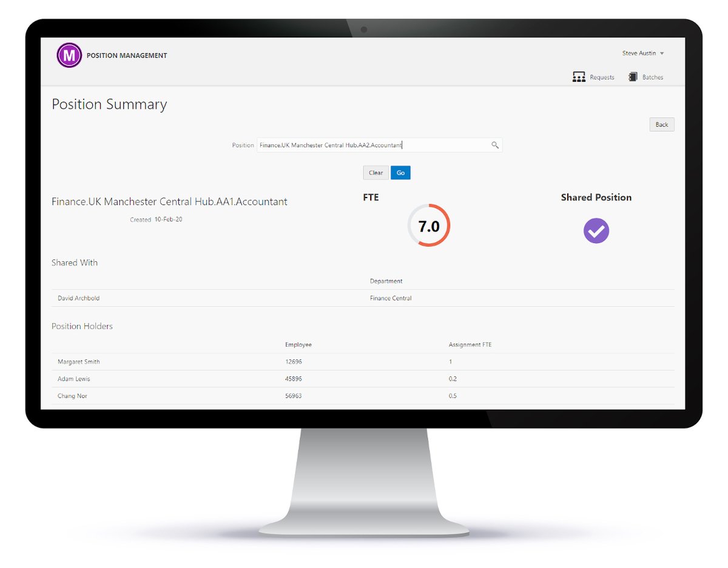728x568 pixels.
Task: Click the POSITION MANAGEMENT title text
Action: click(127, 55)
